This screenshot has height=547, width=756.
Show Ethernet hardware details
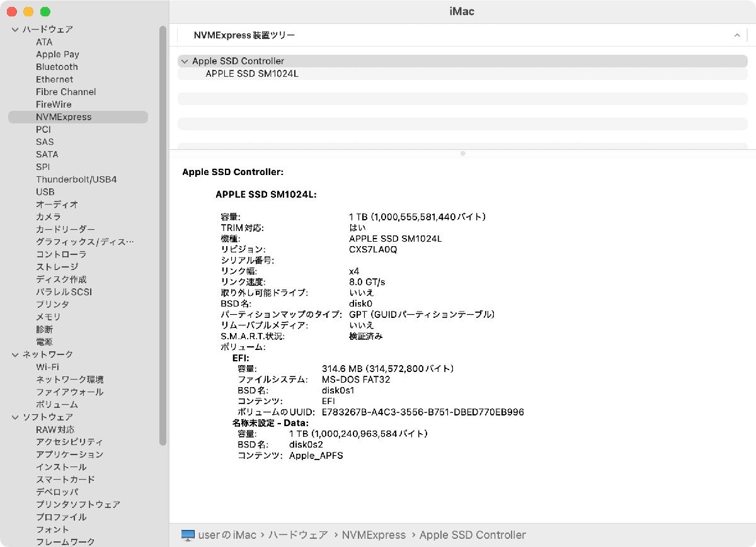click(x=54, y=79)
